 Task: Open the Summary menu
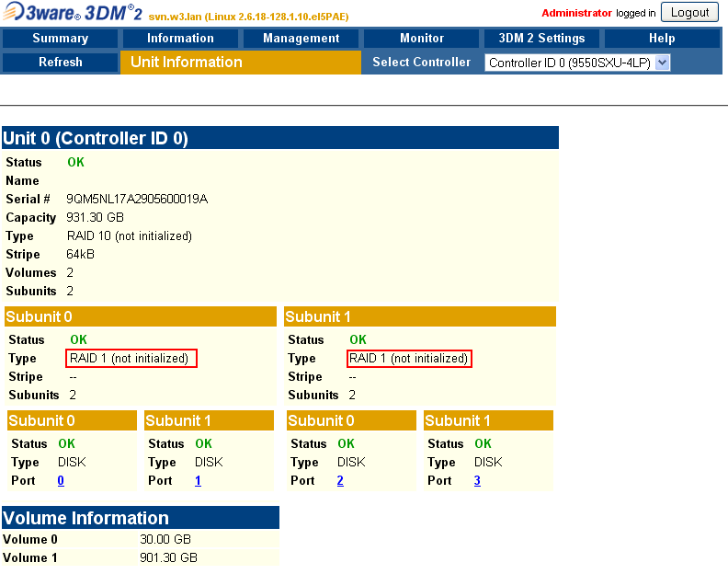(61, 39)
